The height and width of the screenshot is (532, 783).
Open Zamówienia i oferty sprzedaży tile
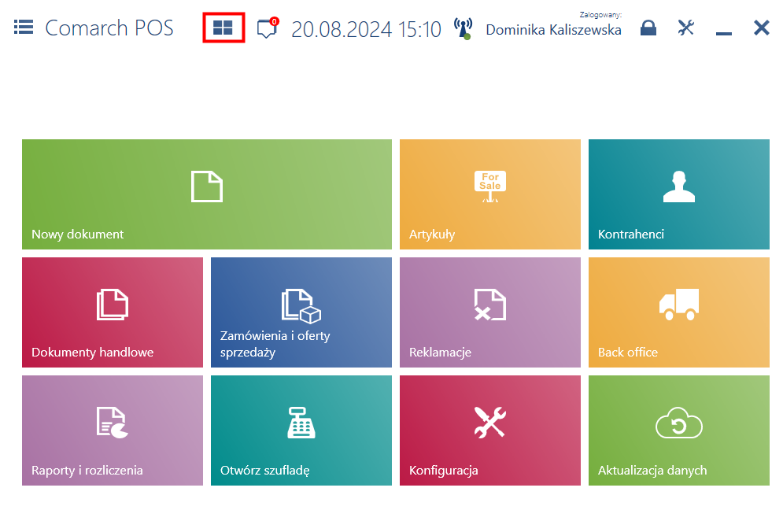click(301, 312)
